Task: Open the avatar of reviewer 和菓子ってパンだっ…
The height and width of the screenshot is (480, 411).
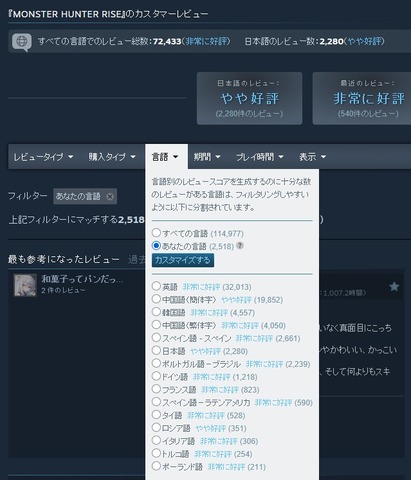Action: (25, 285)
